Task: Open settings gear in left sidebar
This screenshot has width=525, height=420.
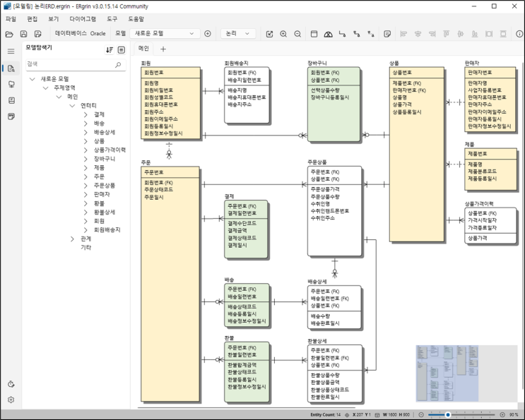Action: click(11, 400)
